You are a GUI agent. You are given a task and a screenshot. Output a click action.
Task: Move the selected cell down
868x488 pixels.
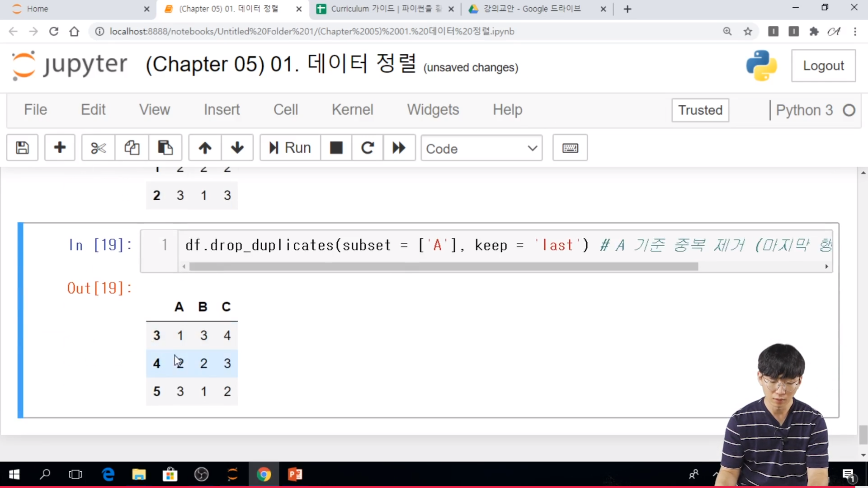tap(237, 148)
